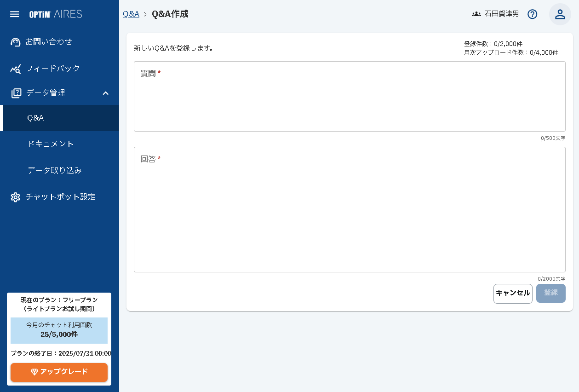Click the データ管理 book icon

coord(16,93)
